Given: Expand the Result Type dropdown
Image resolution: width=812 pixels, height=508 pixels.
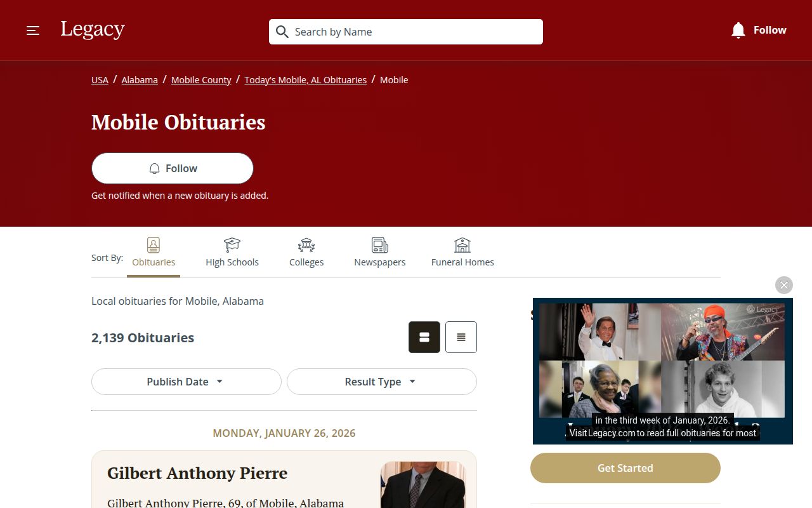Looking at the screenshot, I should [382, 382].
